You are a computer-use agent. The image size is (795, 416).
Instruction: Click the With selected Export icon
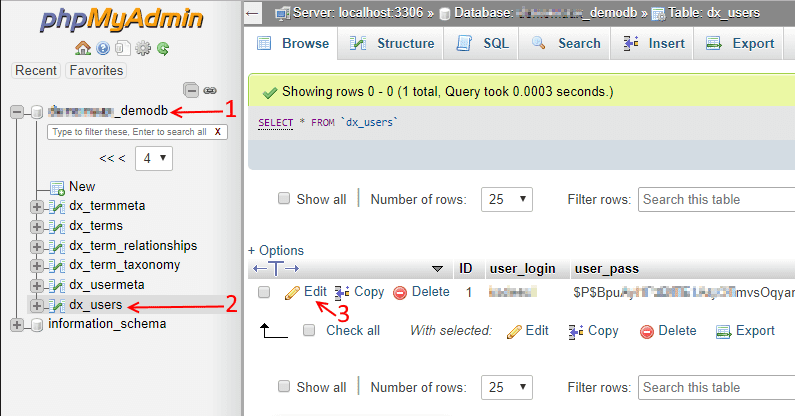click(x=723, y=332)
